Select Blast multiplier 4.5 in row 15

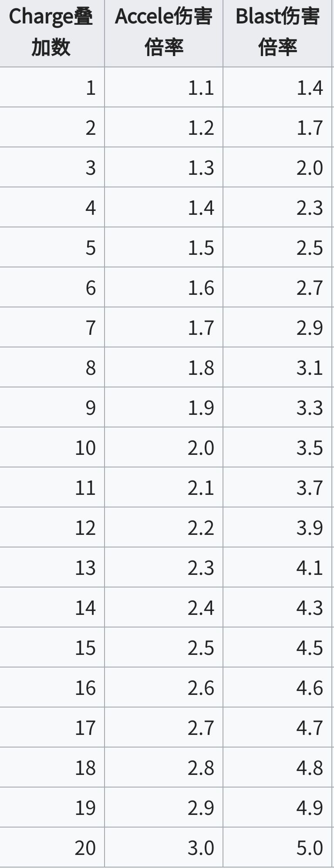pos(310,648)
